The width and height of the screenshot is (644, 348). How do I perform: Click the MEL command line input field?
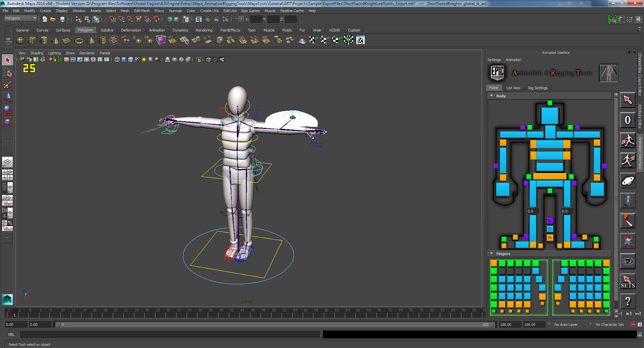pos(170,334)
